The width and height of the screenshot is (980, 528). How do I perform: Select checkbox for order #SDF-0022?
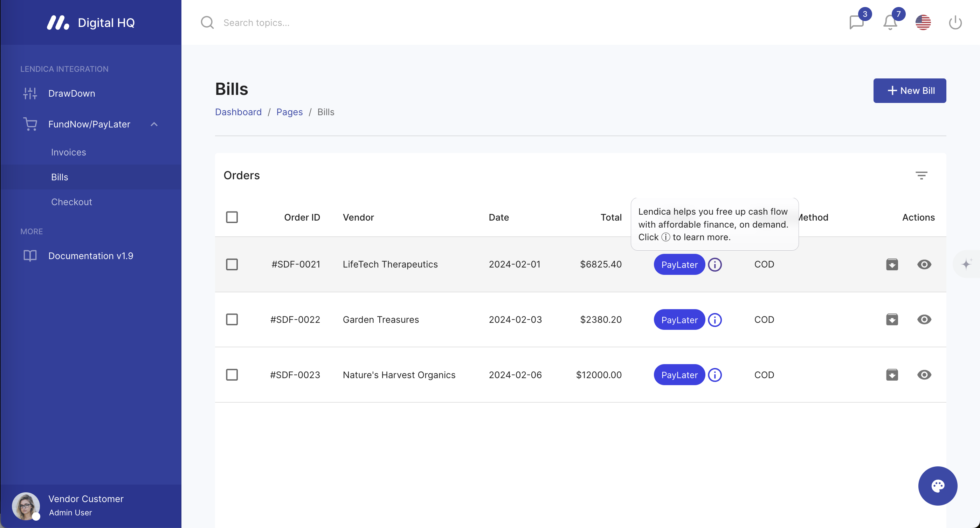(x=232, y=320)
